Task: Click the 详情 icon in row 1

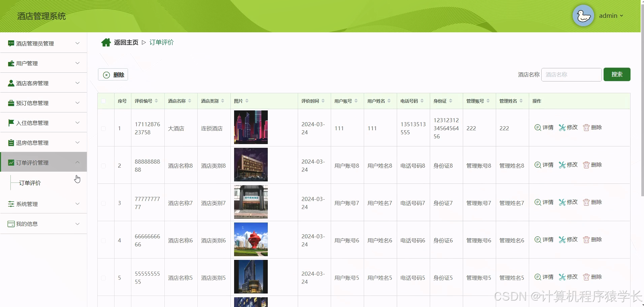Action: 538,128
